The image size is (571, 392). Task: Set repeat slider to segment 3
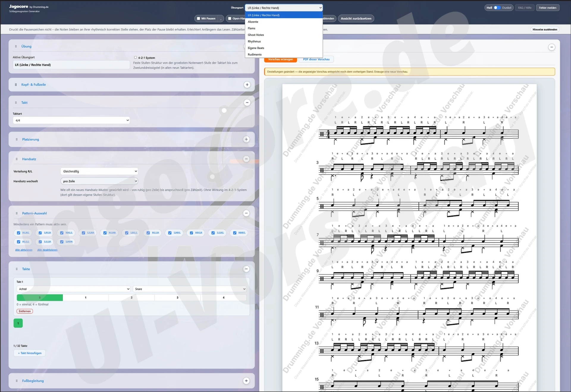pyautogui.click(x=178, y=297)
